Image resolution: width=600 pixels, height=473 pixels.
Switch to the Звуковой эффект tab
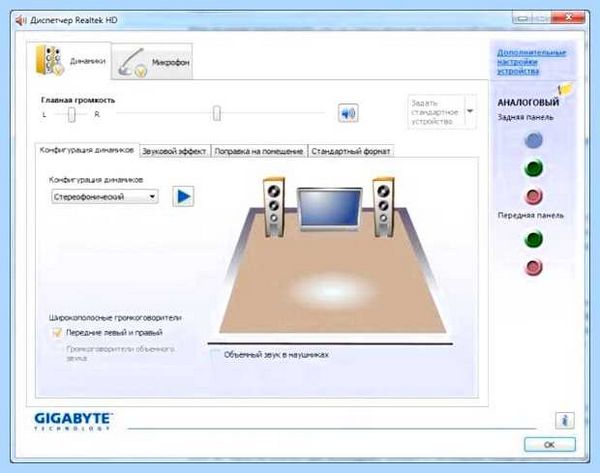pos(174,152)
